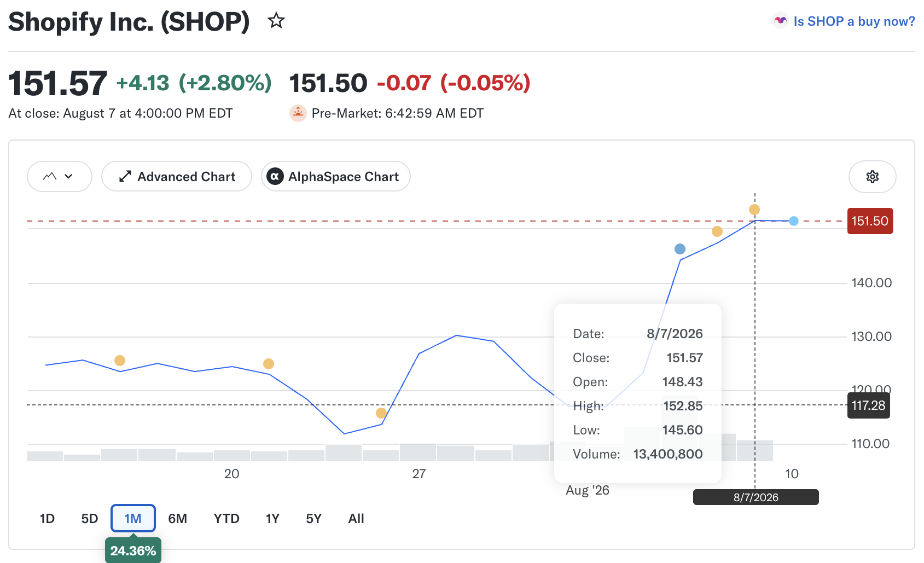The width and height of the screenshot is (924, 563).
Task: Click the 140.00 y-axis label
Action: pyautogui.click(x=871, y=283)
